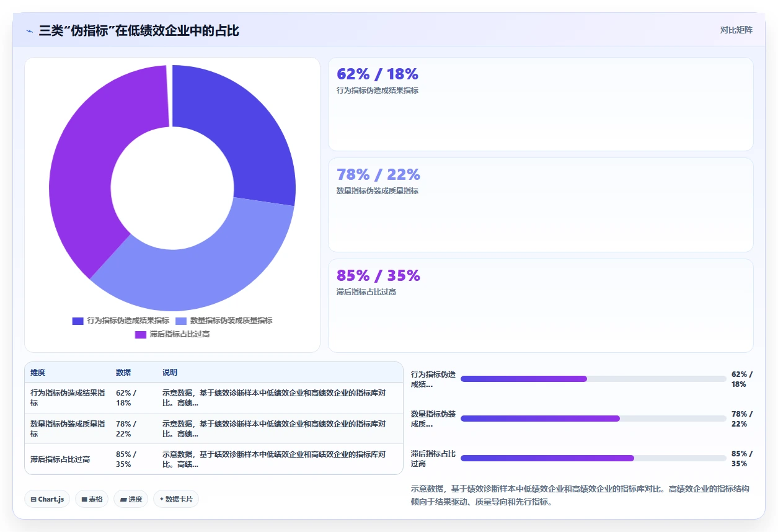This screenshot has width=778, height=532.
Task: Click the 78% / 22% table value
Action: click(x=126, y=429)
